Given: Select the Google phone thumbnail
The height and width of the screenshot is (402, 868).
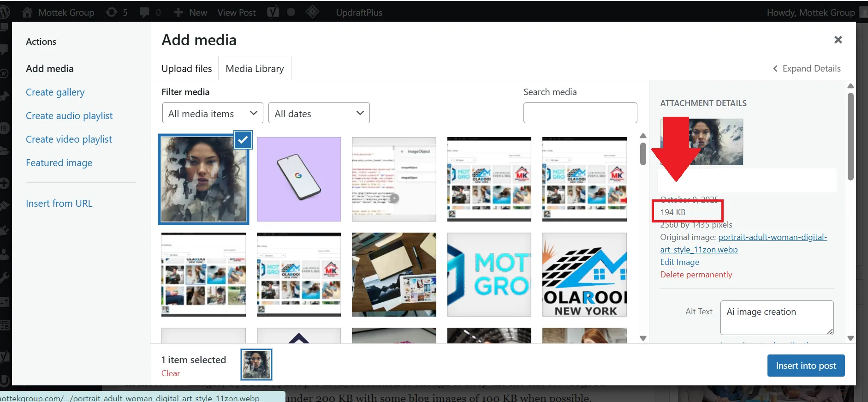Looking at the screenshot, I should pyautogui.click(x=299, y=179).
